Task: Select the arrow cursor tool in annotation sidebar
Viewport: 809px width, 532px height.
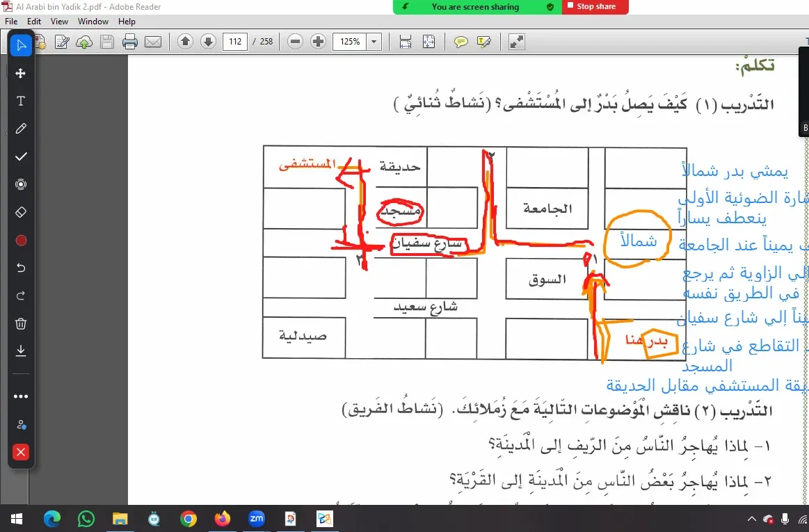Action: click(x=20, y=45)
